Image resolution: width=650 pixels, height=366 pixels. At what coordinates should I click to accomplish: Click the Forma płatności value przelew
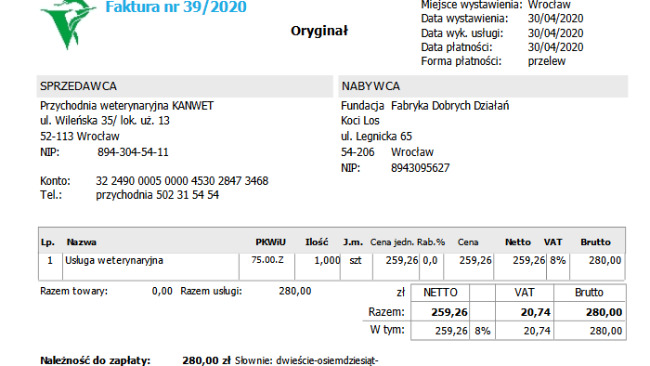(x=547, y=61)
